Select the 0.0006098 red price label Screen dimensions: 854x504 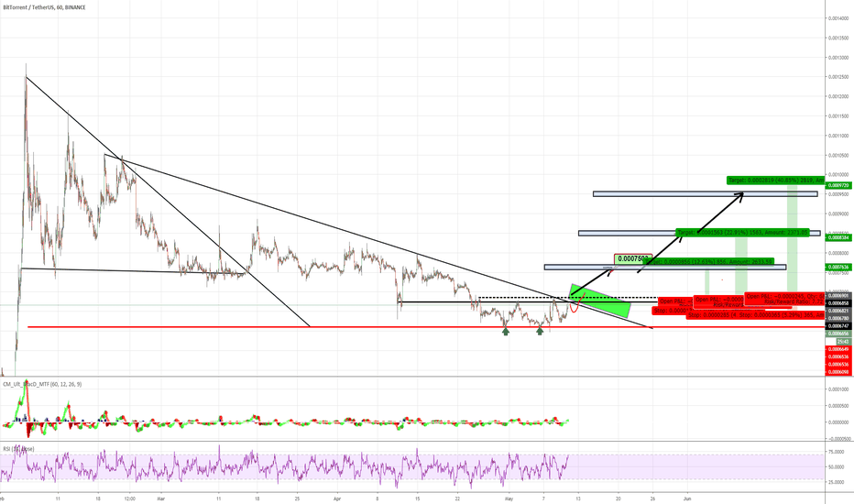point(838,372)
